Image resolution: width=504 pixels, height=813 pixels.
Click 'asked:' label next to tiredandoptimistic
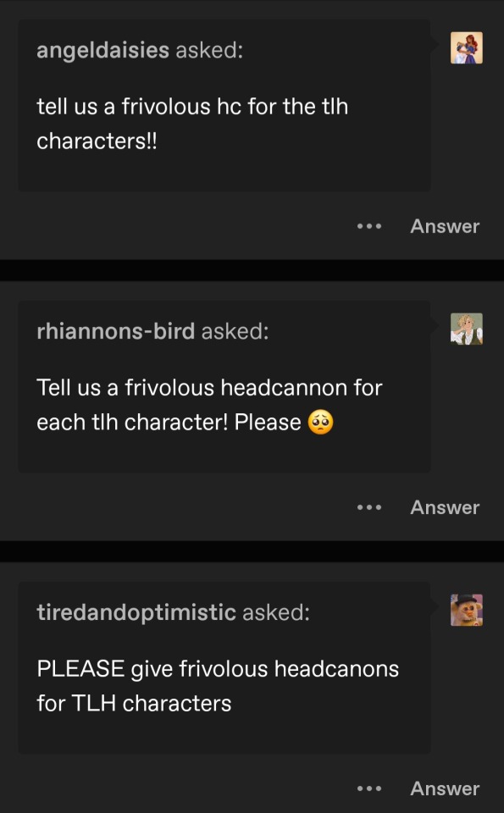click(276, 613)
